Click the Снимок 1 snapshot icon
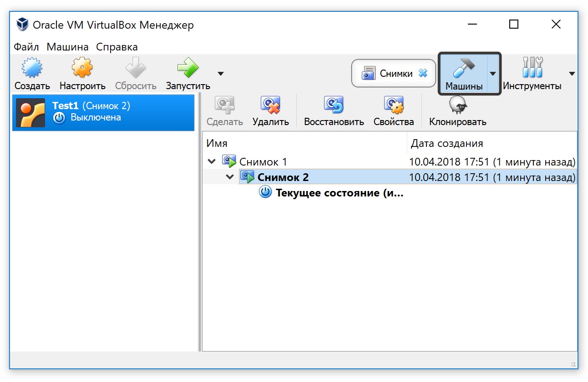588x382 pixels. 229,161
